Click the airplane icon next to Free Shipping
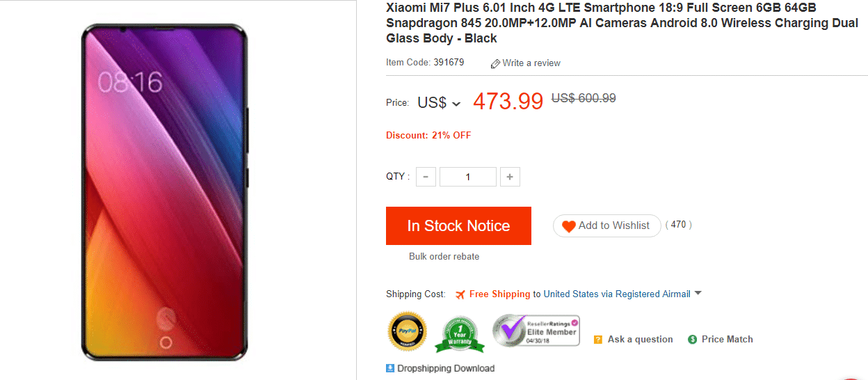Screen dimensions: 868x380 (460, 294)
